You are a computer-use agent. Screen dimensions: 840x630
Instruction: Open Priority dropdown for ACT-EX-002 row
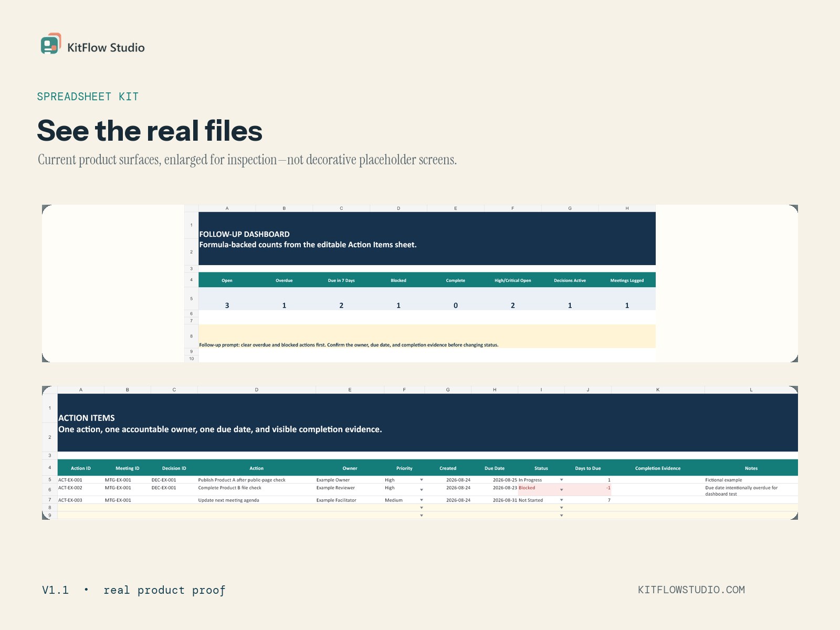pos(422,490)
